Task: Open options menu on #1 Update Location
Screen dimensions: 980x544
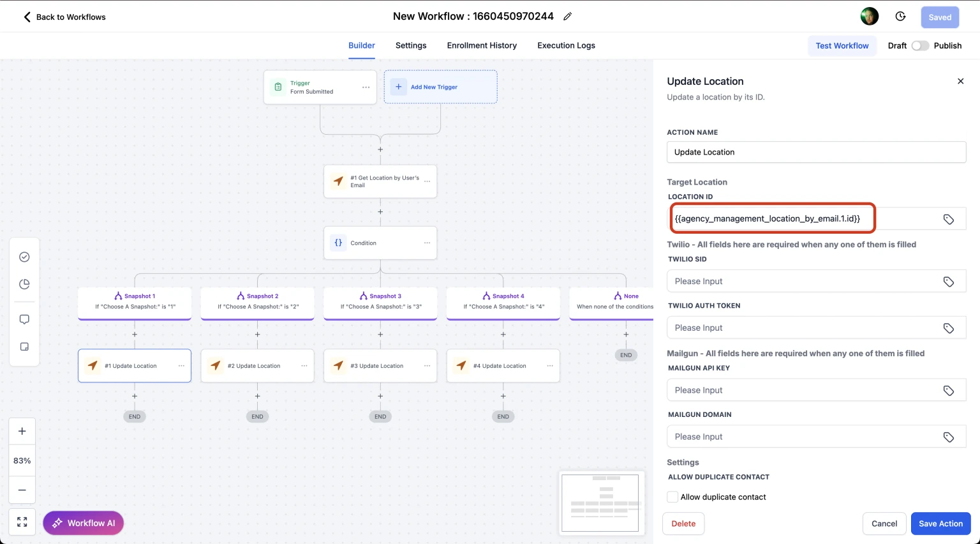Action: pyautogui.click(x=181, y=366)
